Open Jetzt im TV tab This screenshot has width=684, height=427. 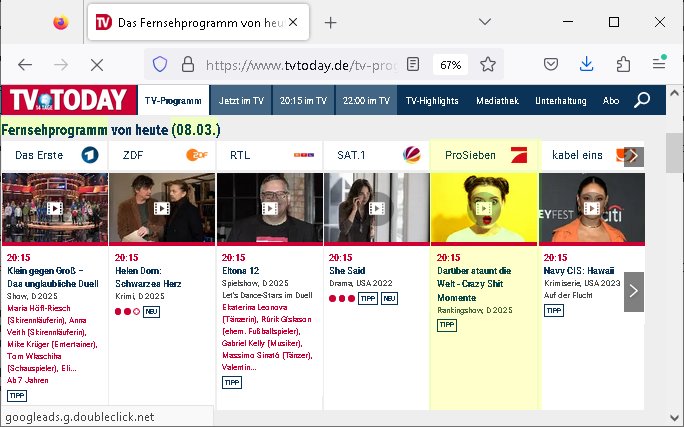click(x=241, y=100)
